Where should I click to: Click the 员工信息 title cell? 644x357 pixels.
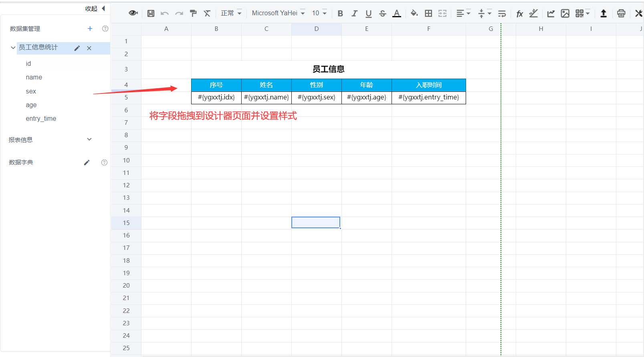pyautogui.click(x=329, y=69)
